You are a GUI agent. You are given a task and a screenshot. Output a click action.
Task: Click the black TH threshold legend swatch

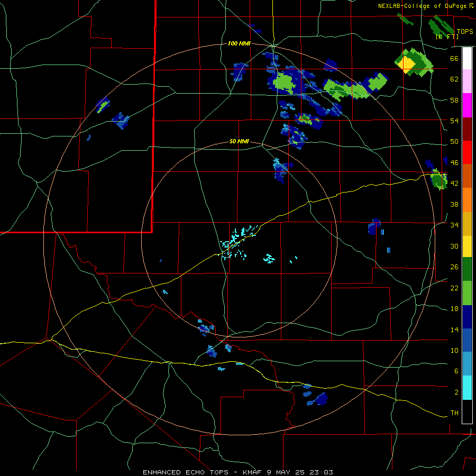[x=467, y=411]
